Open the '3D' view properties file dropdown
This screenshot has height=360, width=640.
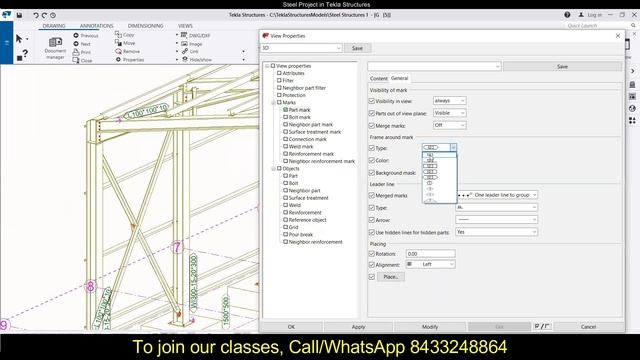tap(301, 48)
